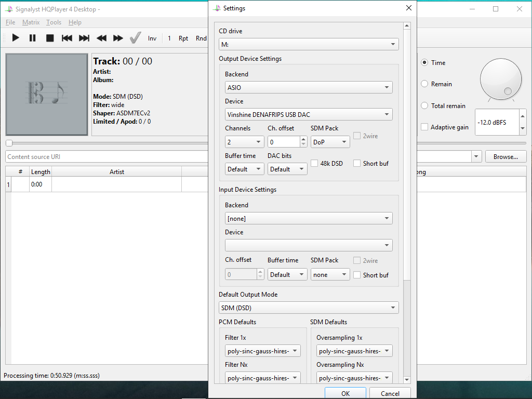Enable the 48k DSD checkbox

(x=314, y=163)
